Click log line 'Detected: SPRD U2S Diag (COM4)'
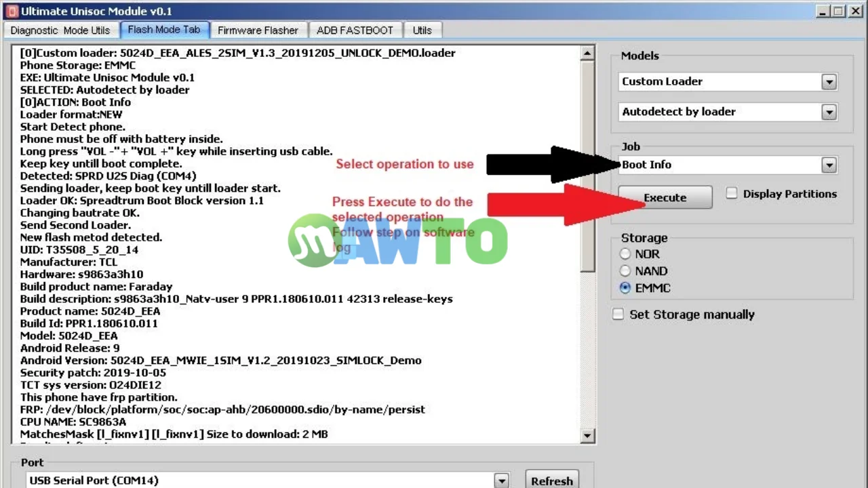The height and width of the screenshot is (488, 868). [108, 176]
